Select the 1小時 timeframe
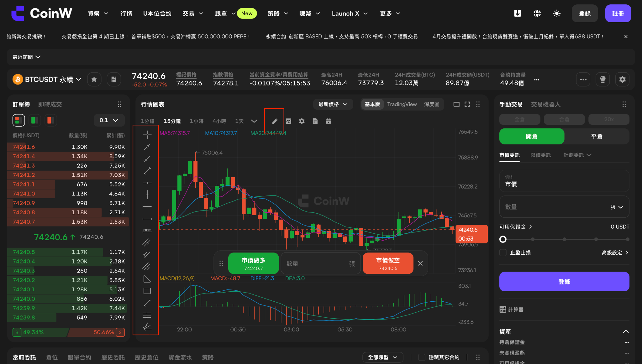 197,121
